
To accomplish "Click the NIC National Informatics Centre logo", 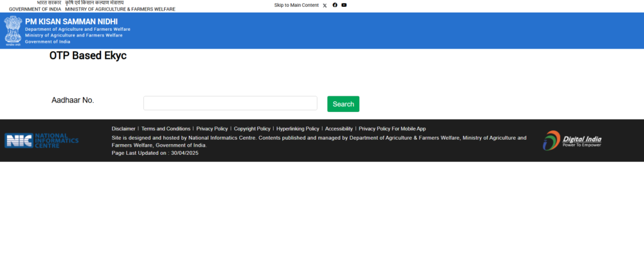I will pyautogui.click(x=42, y=140).
